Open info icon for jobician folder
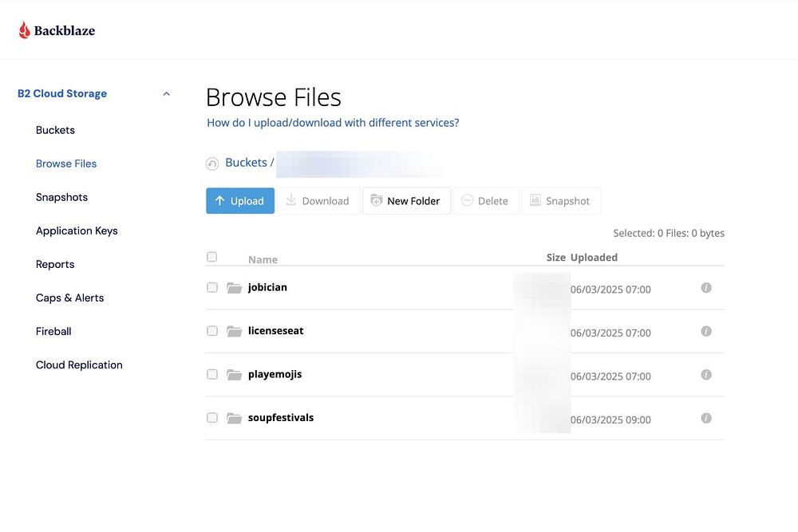The height and width of the screenshot is (532, 798). pyautogui.click(x=706, y=288)
